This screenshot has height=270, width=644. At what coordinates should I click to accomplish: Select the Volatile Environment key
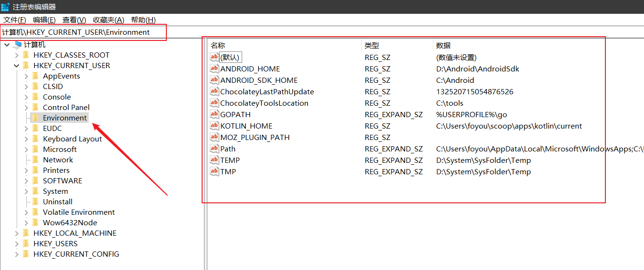(79, 212)
